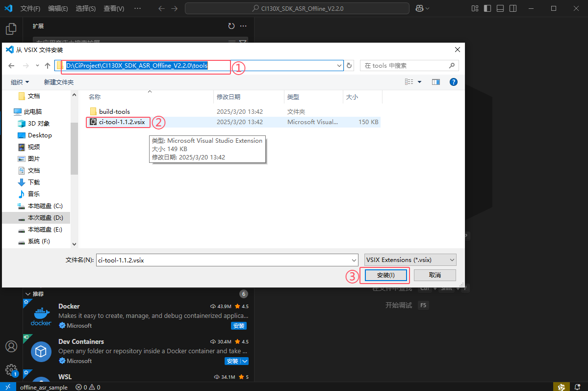Image resolution: width=588 pixels, height=391 pixels.
Task: Click the address path input field
Action: 199,66
